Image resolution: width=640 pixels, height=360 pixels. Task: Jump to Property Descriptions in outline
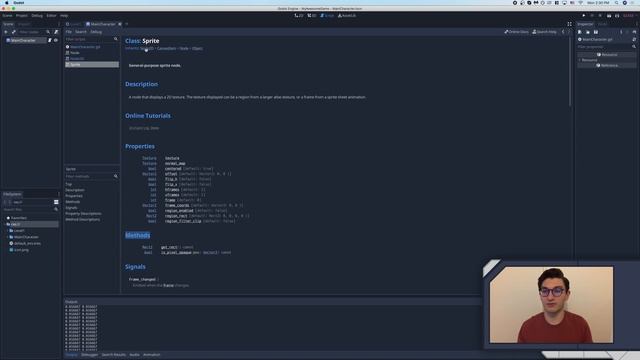coord(83,213)
